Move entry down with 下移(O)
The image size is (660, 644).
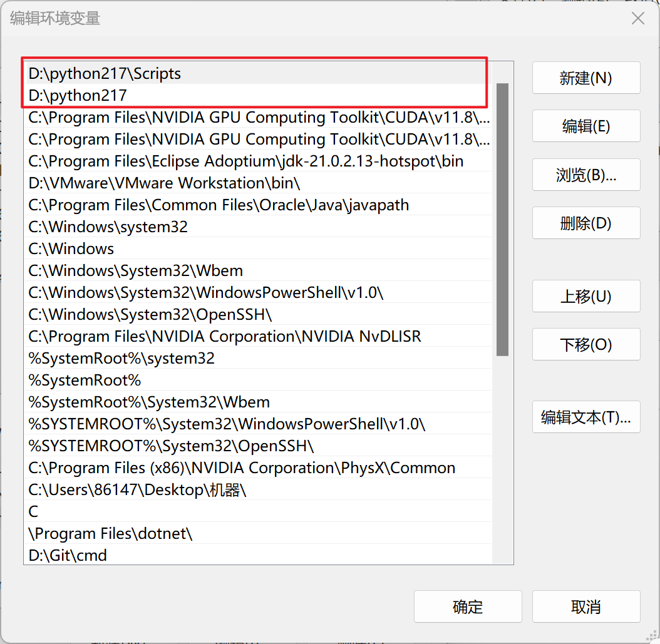[585, 345]
